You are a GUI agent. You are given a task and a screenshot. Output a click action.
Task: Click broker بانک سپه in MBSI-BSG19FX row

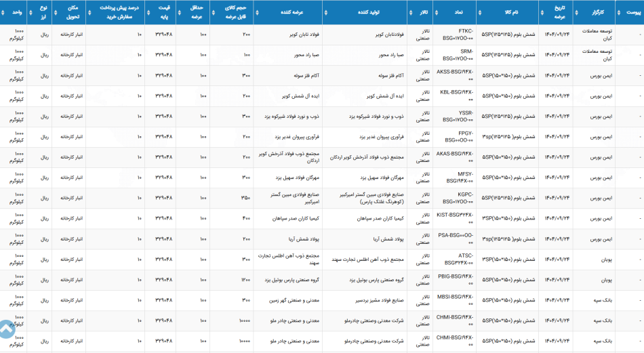pyautogui.click(x=603, y=300)
